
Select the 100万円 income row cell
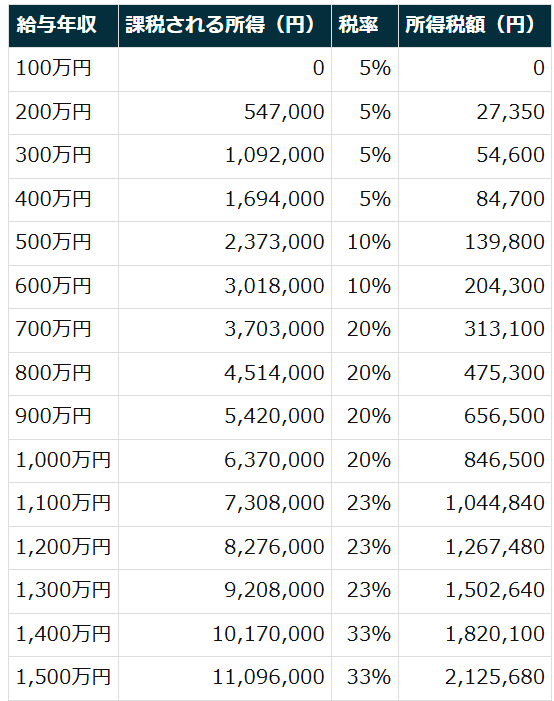click(x=63, y=69)
